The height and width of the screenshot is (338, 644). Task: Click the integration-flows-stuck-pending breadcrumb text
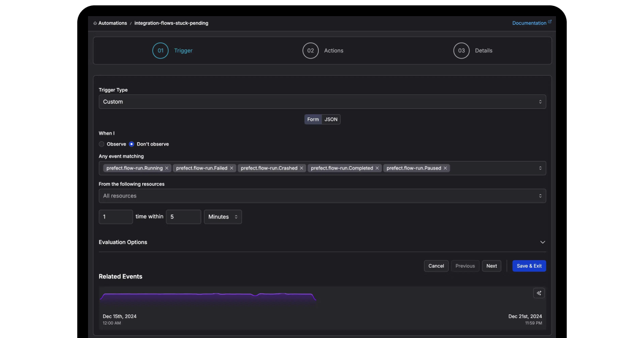171,23
